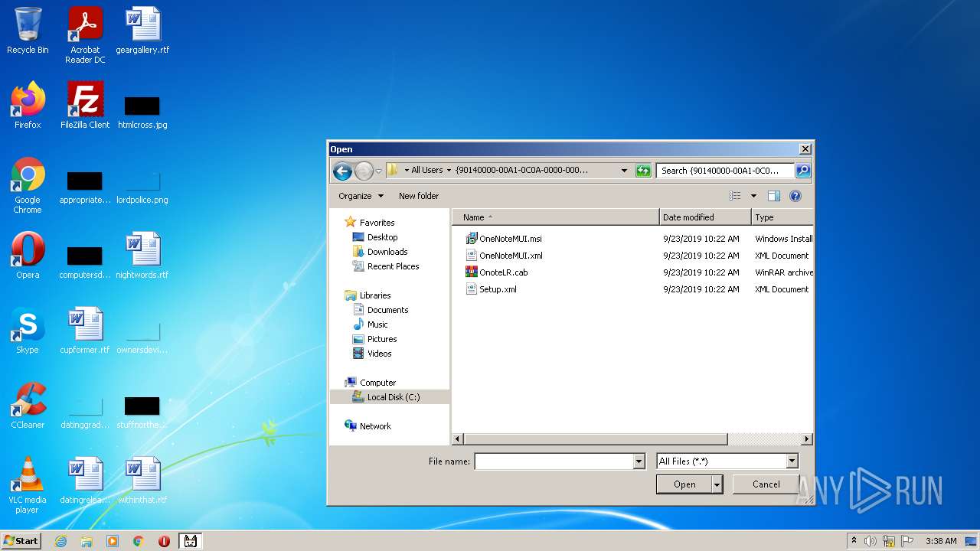Open htmlcross.jpg desktop file

click(142, 112)
